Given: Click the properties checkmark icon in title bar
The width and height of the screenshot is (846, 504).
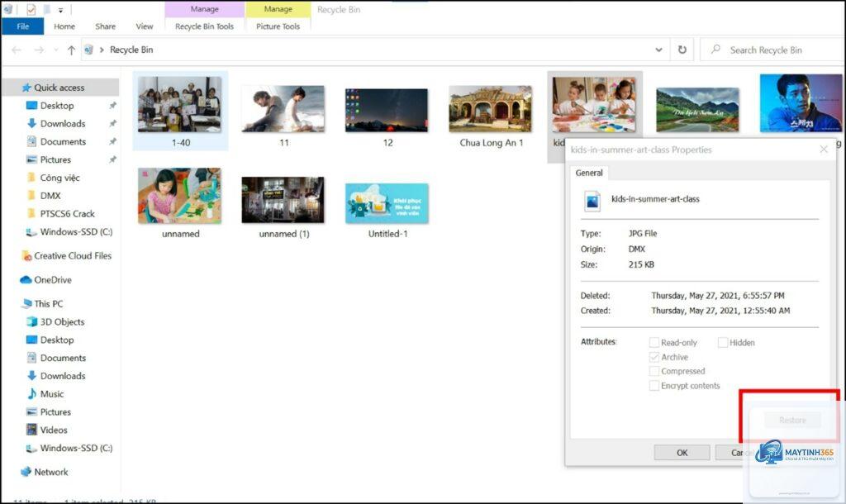Looking at the screenshot, I should coord(31,9).
